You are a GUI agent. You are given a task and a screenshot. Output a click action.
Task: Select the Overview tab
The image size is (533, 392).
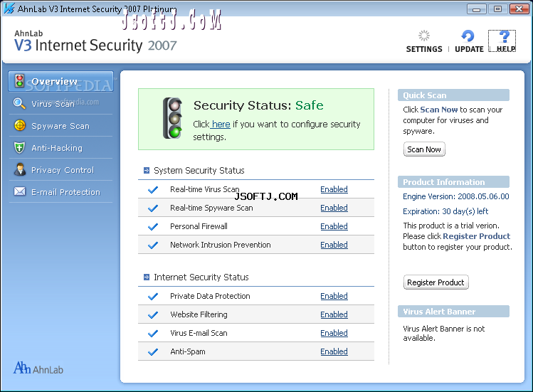tap(61, 81)
